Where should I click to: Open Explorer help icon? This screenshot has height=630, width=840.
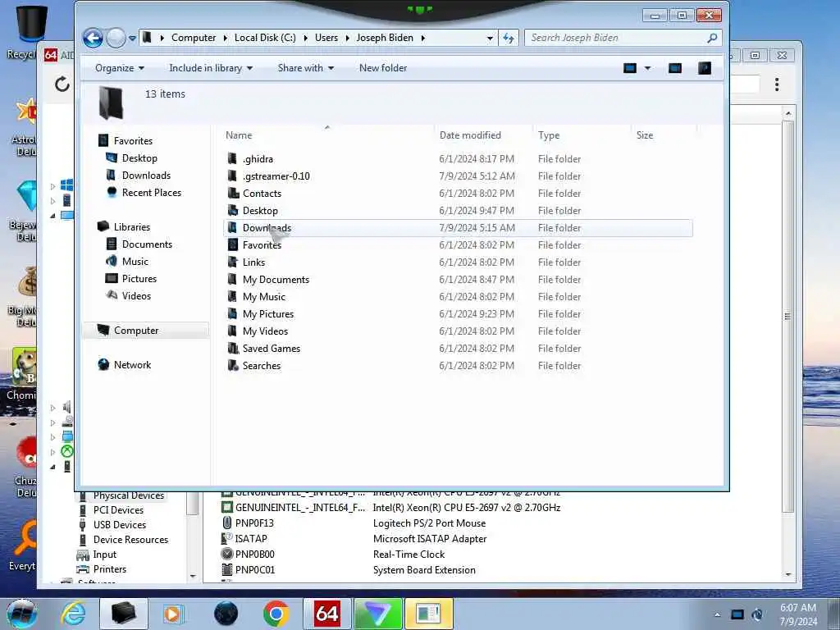(705, 68)
